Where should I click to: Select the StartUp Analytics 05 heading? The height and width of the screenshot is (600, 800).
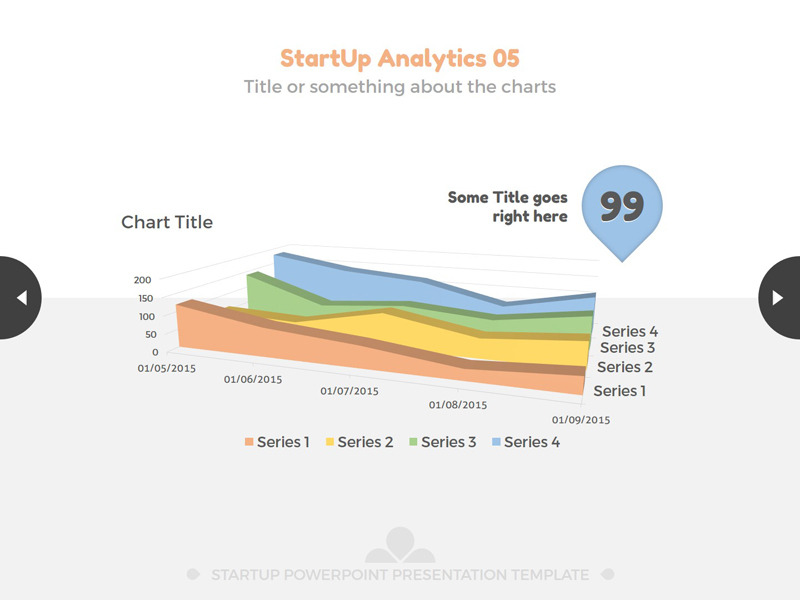coord(400,58)
